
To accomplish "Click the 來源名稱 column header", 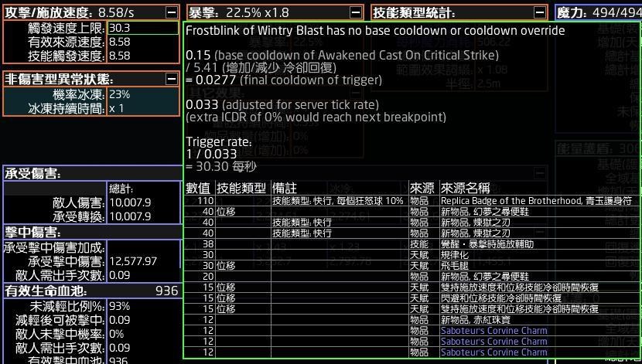I will click(x=465, y=188).
